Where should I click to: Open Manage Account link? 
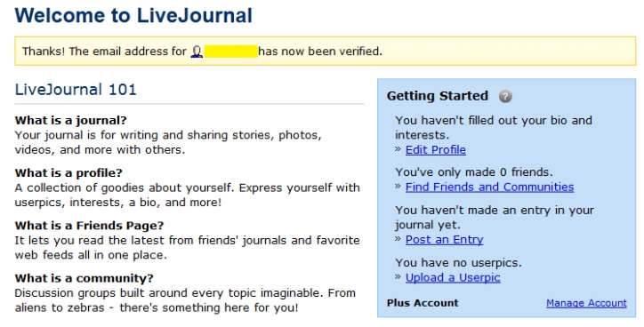(586, 303)
